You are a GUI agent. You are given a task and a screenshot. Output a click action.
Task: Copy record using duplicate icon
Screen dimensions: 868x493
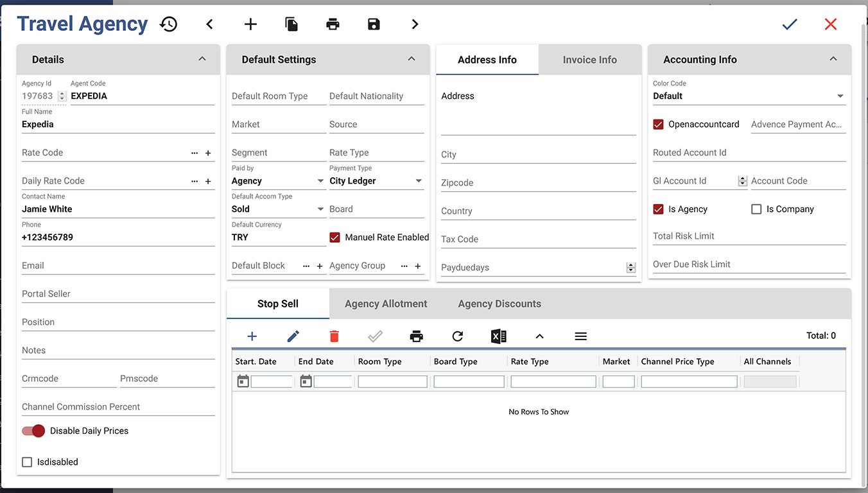(291, 24)
